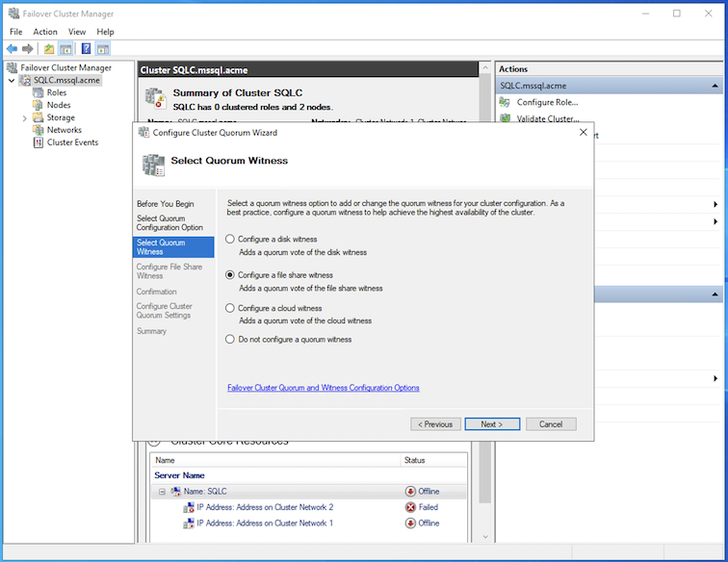Open the File menu
728x562 pixels.
[x=15, y=32]
